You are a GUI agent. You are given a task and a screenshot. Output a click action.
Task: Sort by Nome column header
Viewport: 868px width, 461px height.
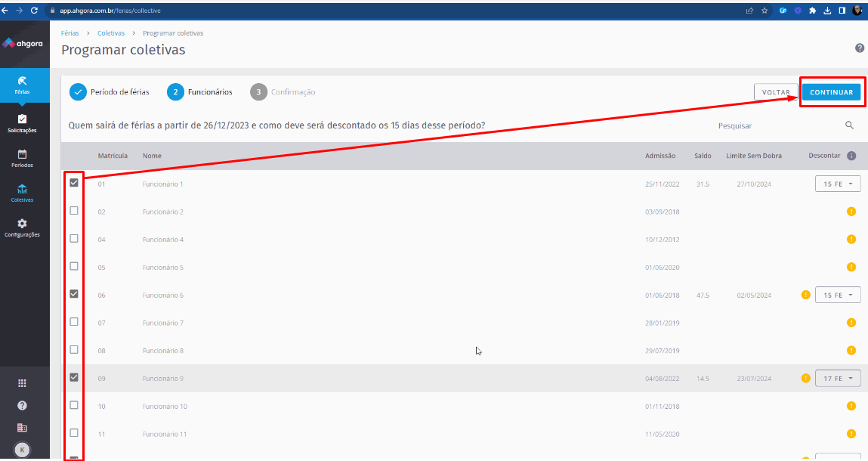(153, 156)
